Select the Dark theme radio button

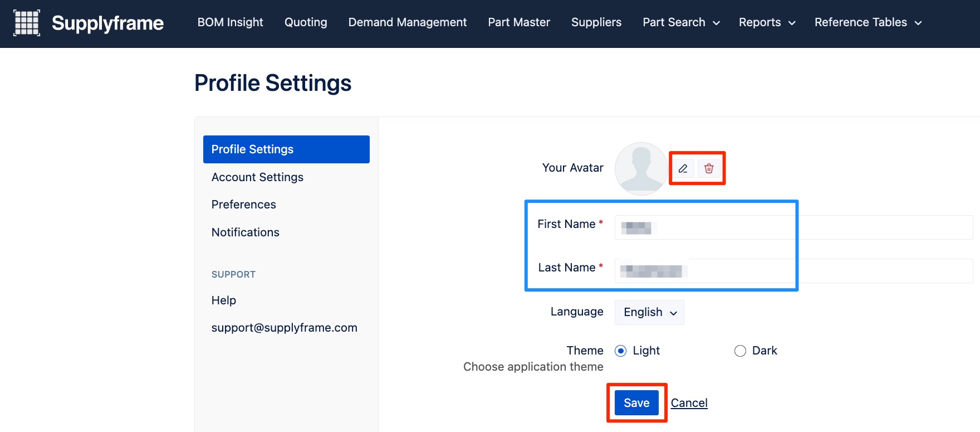coord(740,351)
